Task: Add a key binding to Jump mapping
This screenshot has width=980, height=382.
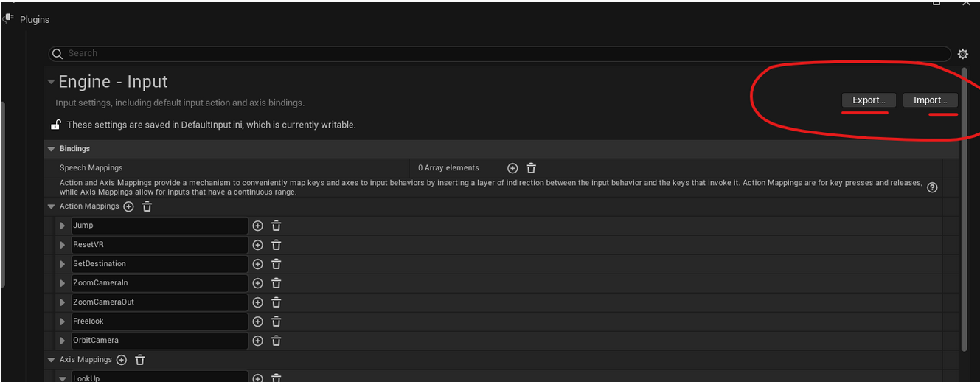Action: [257, 226]
